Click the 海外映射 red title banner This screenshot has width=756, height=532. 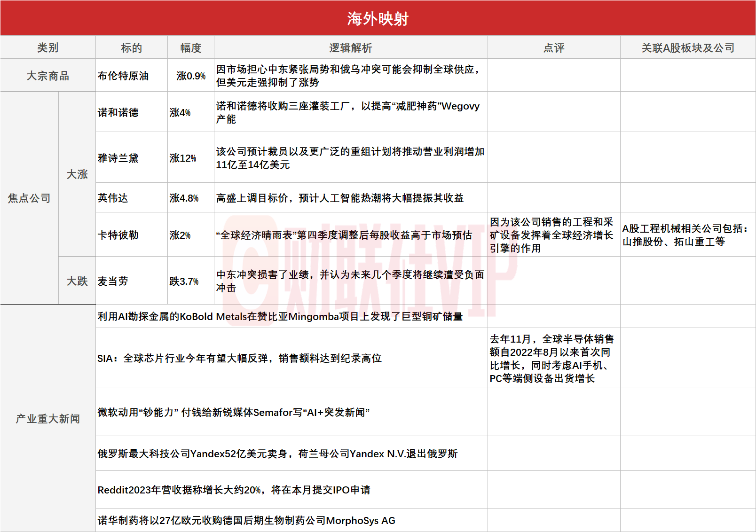click(x=378, y=18)
